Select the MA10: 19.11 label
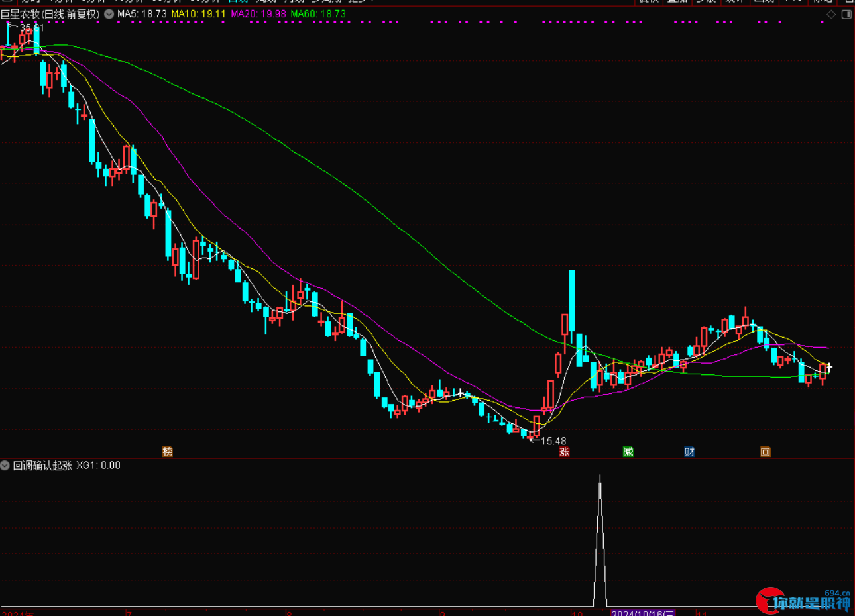 coord(198,14)
